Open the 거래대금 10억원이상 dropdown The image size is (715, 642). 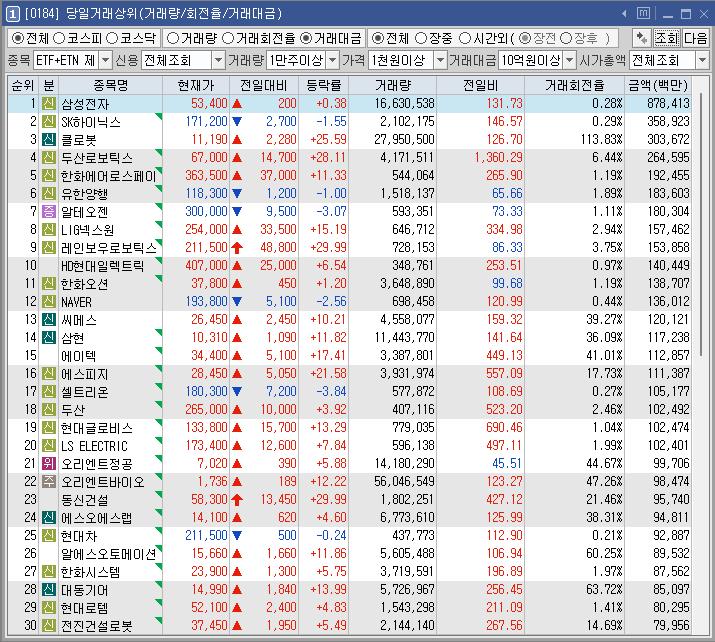point(570,60)
